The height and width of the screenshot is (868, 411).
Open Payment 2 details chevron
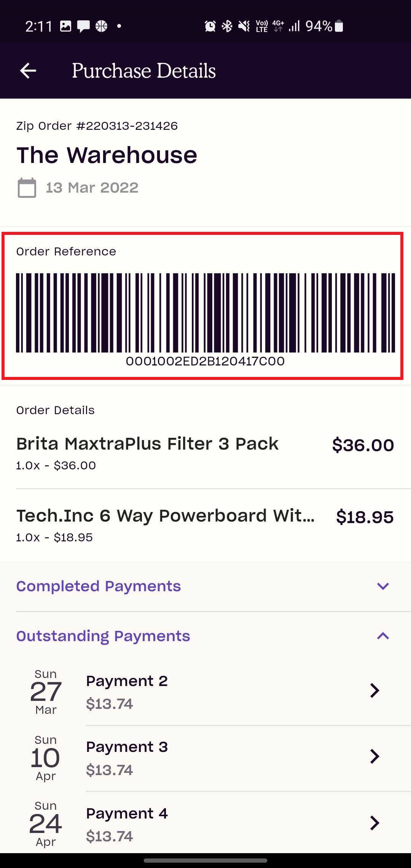click(x=375, y=690)
